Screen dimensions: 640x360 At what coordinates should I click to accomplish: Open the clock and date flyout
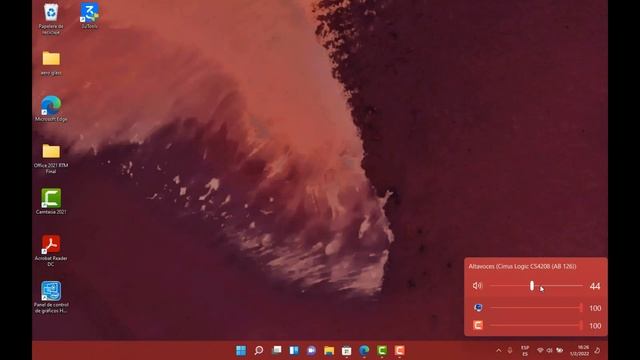tap(580, 350)
